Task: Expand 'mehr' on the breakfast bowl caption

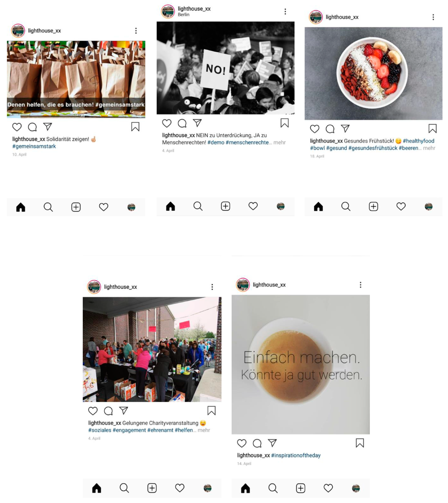Action: (429, 148)
